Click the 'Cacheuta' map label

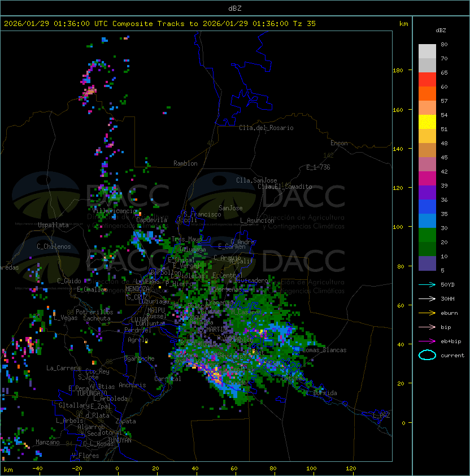97,318
